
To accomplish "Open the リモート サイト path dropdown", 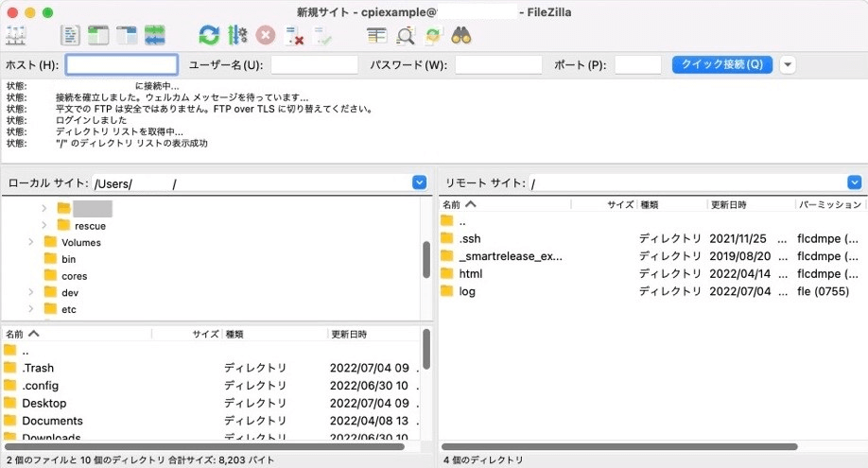I will point(855,182).
